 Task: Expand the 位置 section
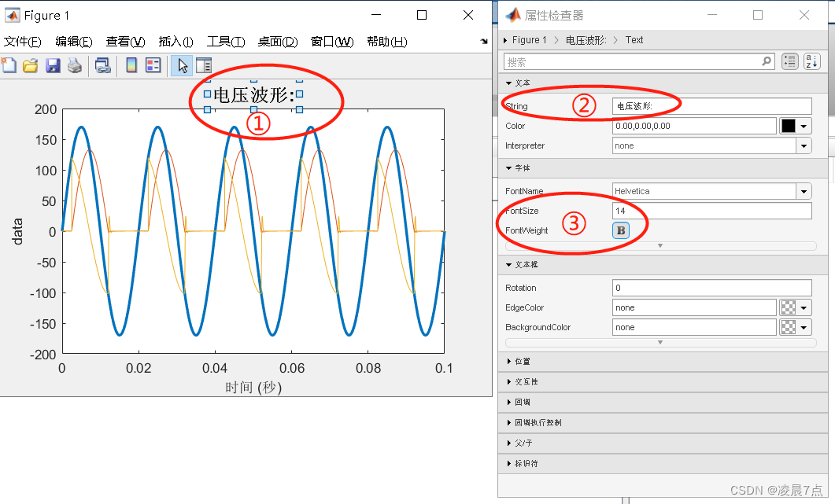(x=509, y=362)
